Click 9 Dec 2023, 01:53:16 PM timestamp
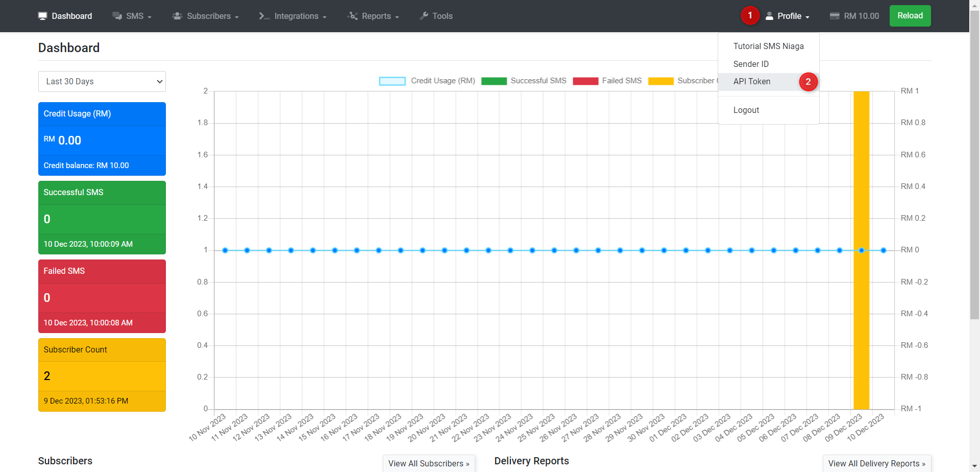Image resolution: width=980 pixels, height=472 pixels. [86, 401]
